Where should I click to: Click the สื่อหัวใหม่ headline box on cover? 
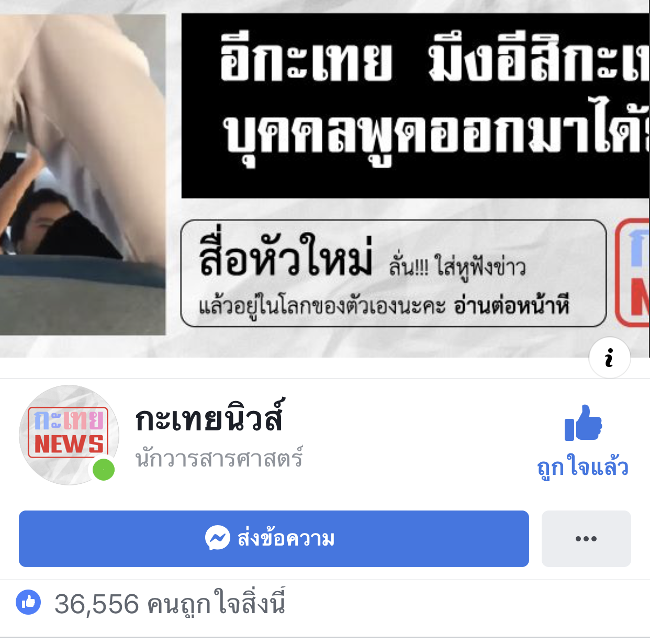pos(394,273)
